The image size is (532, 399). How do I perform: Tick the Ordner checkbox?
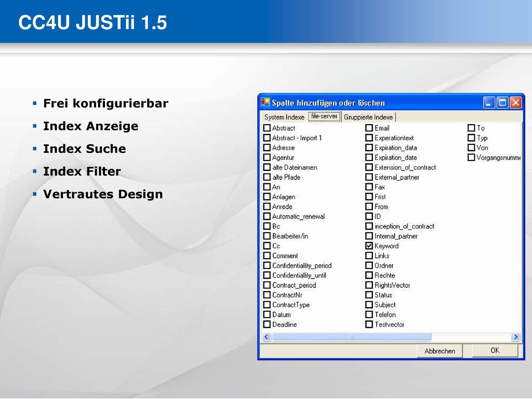pos(369,265)
